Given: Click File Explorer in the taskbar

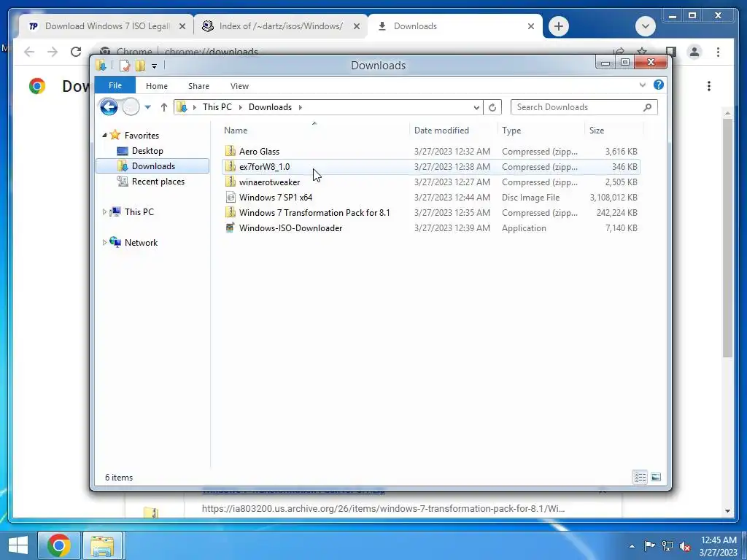Looking at the screenshot, I should tap(102, 545).
